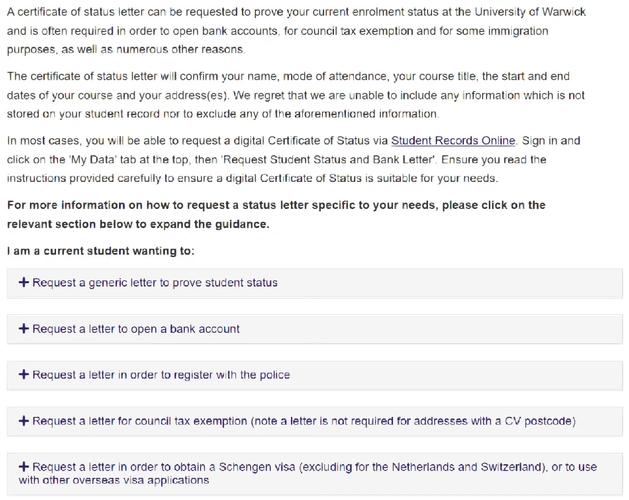This screenshot has width=629, height=500.
Task: Click blank area of the police registration panel
Action: coord(453,375)
